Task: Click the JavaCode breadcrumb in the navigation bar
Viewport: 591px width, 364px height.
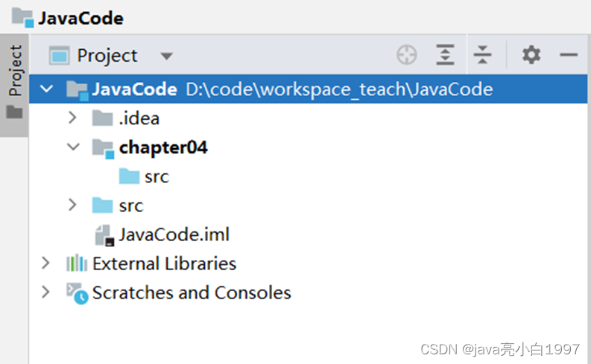Action: 80,19
